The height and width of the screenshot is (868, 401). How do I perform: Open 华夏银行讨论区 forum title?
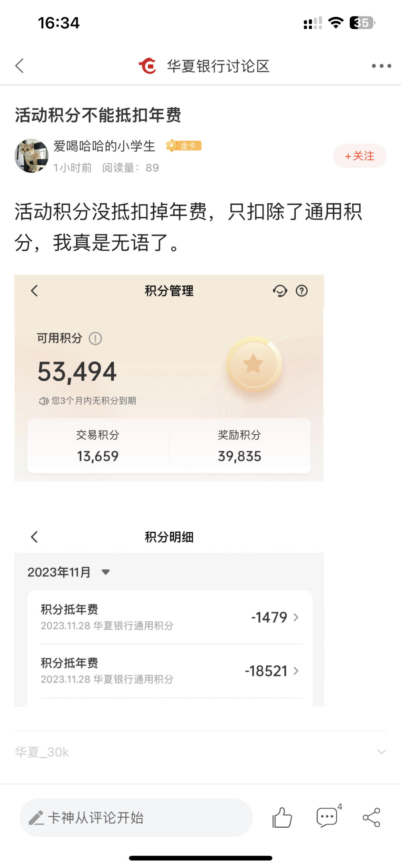point(218,66)
